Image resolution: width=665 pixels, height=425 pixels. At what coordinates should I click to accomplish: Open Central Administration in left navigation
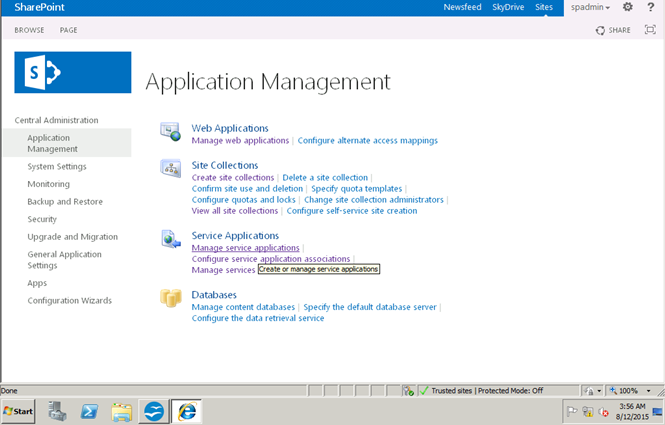coord(56,120)
